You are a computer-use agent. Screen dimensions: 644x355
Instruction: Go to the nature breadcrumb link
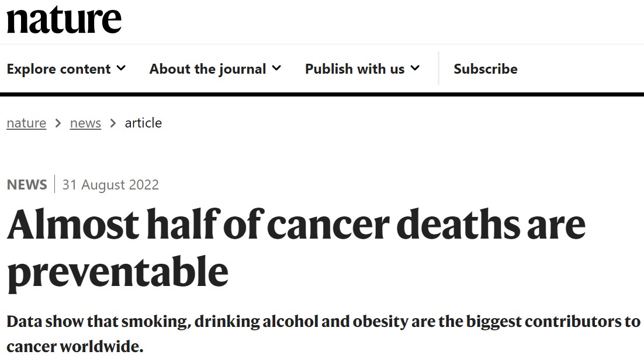pyautogui.click(x=26, y=123)
